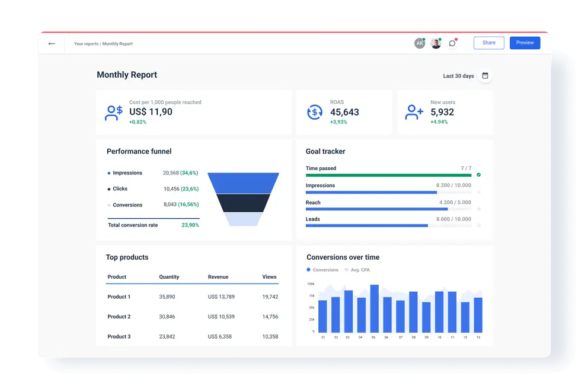Click the 30,846 quantity cell
This screenshot has height=389, width=588.
coord(167,317)
